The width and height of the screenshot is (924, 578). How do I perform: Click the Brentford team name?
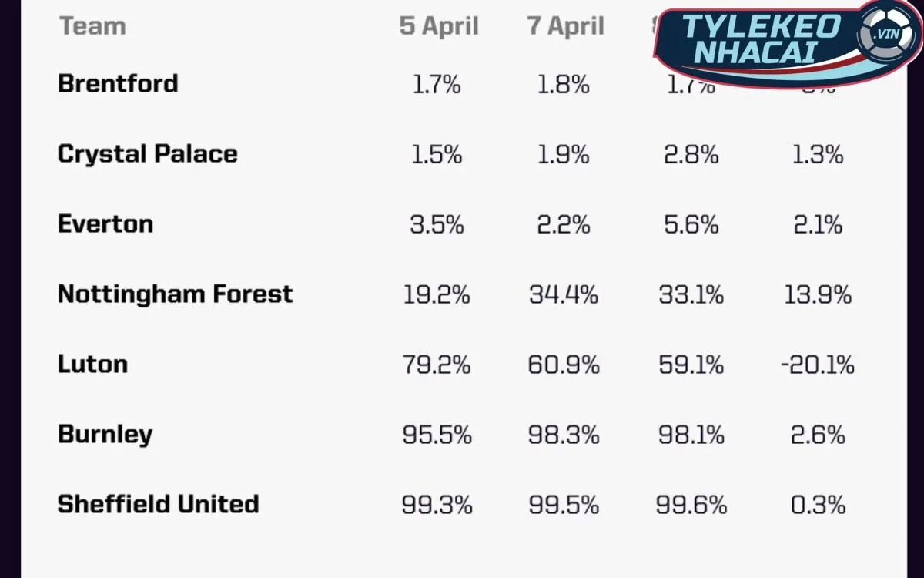point(118,83)
